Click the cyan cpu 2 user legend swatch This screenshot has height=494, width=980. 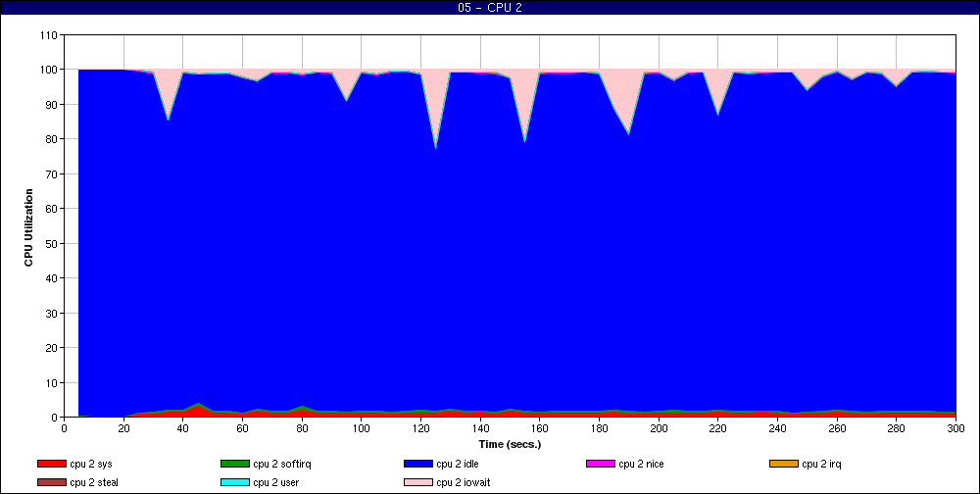coord(234,483)
